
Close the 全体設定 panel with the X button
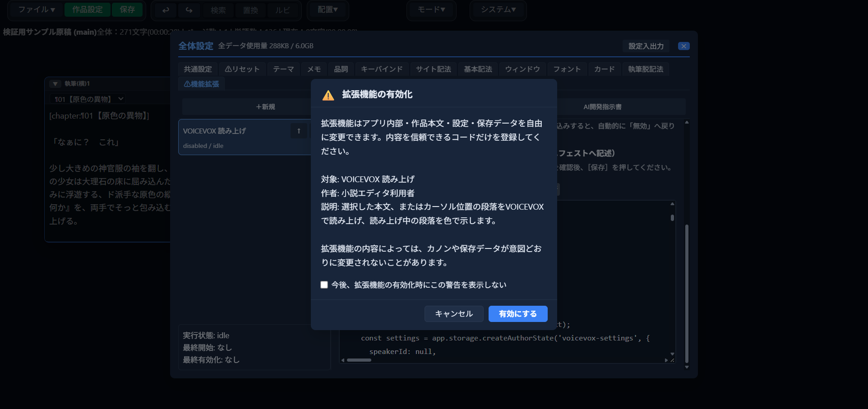pyautogui.click(x=683, y=46)
